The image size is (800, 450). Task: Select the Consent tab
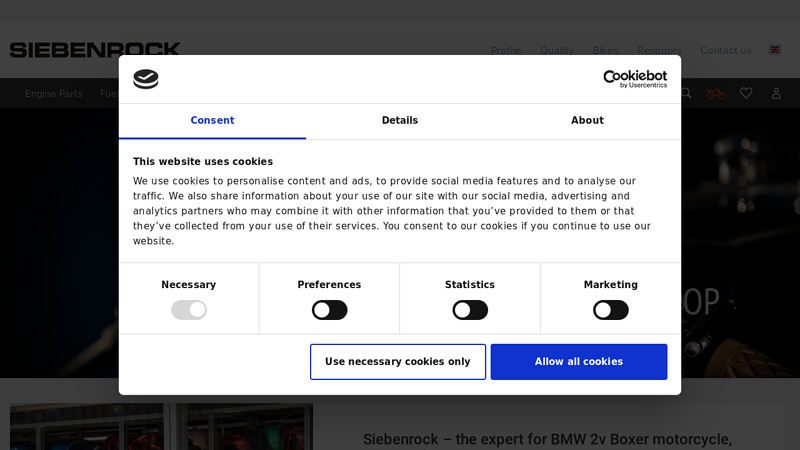pos(212,121)
